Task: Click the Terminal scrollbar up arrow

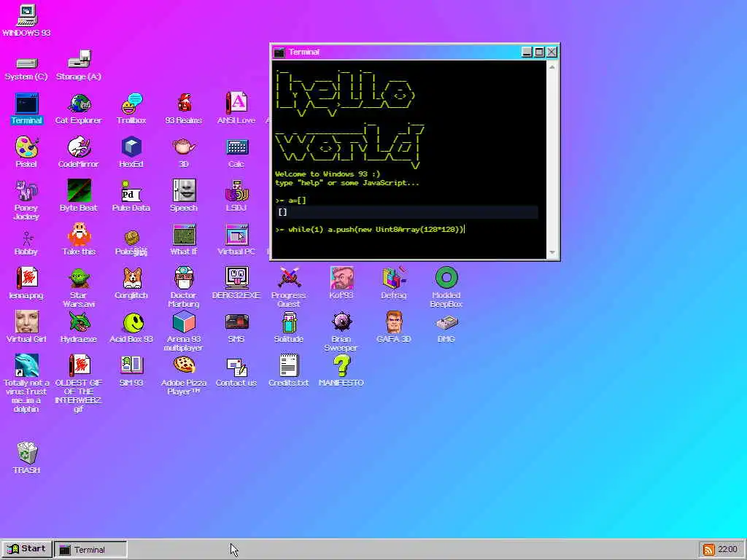Action: [552, 67]
